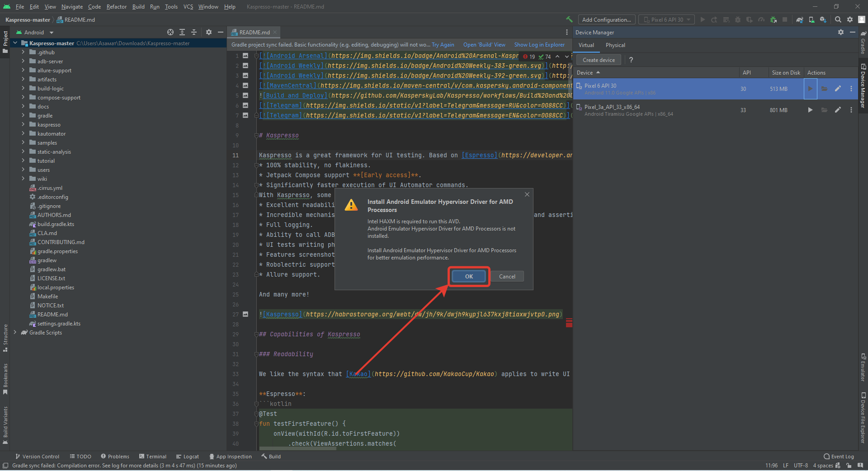This screenshot has height=471, width=868.
Task: Click Select Opened File target icon in Project panel
Action: (170, 32)
